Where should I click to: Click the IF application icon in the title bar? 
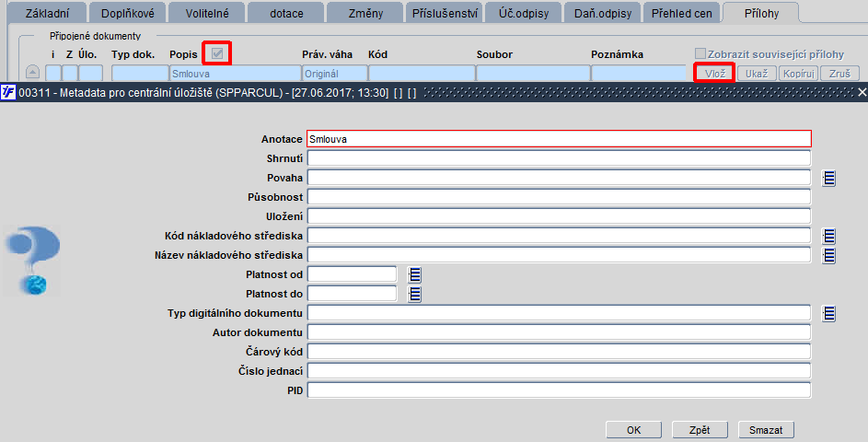pyautogui.click(x=8, y=92)
